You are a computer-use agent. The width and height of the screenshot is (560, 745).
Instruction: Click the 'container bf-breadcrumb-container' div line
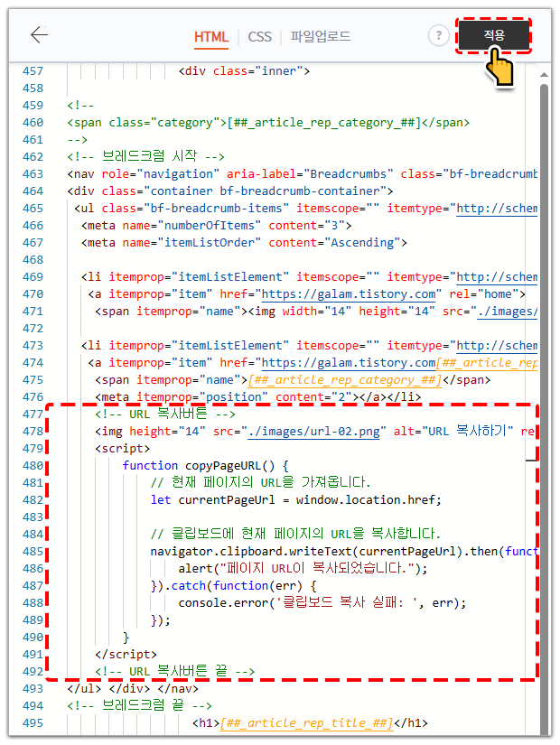point(230,191)
